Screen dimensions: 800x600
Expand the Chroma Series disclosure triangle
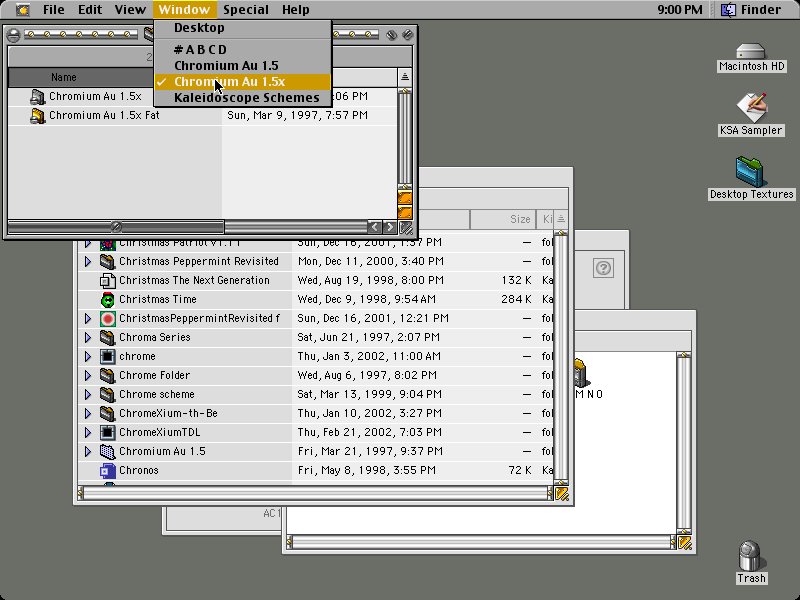coord(88,338)
